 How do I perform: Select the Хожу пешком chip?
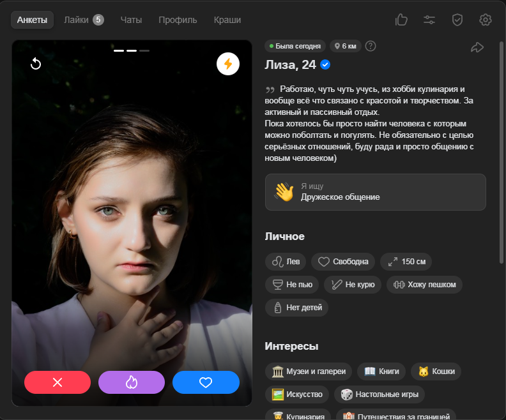click(424, 285)
